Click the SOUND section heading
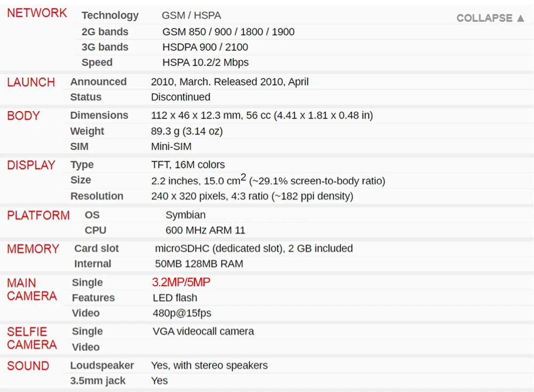The image size is (534, 392). (x=28, y=366)
